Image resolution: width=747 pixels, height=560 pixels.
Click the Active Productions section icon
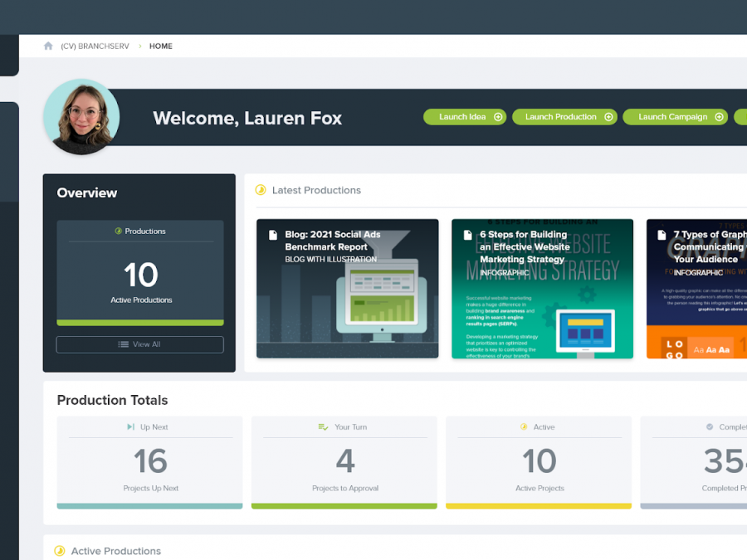[60, 551]
